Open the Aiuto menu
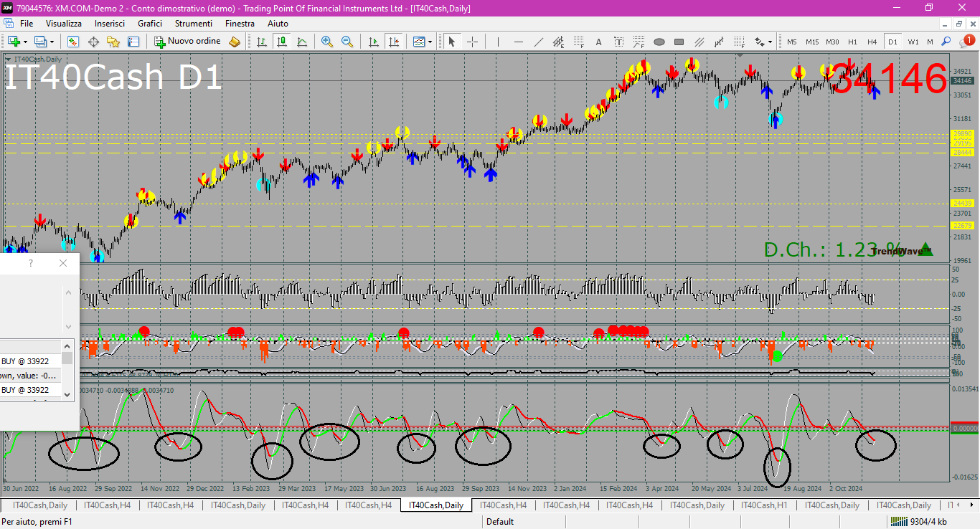The height and width of the screenshot is (529, 980). pyautogui.click(x=278, y=24)
